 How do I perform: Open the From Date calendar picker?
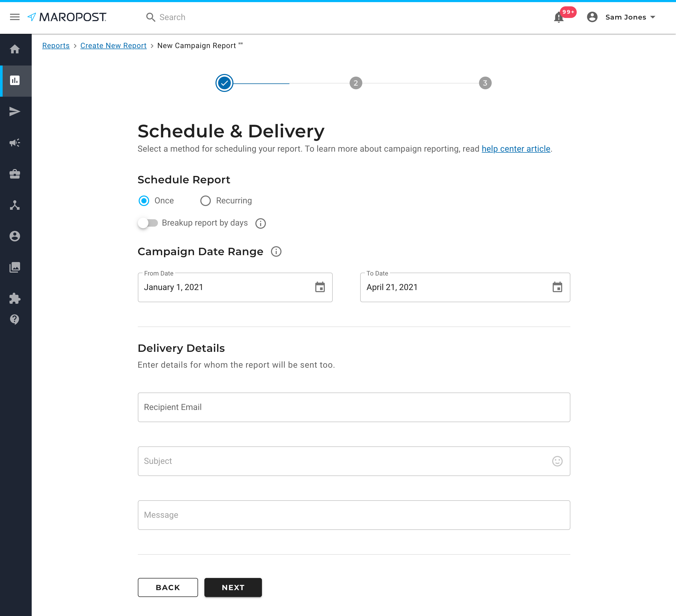click(320, 287)
